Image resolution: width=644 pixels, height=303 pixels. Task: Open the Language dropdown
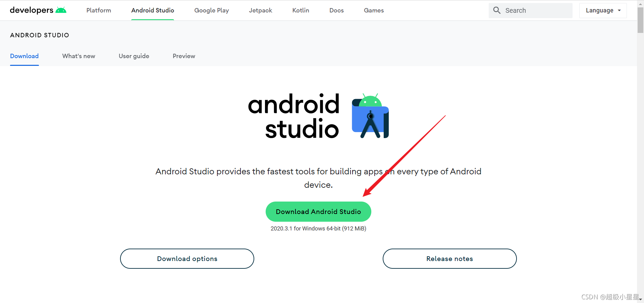point(603,10)
